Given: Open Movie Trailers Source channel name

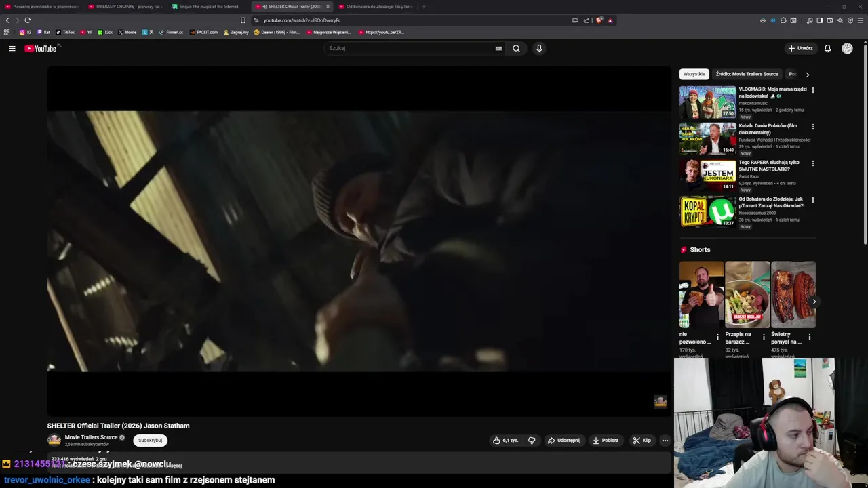Looking at the screenshot, I should (91, 438).
